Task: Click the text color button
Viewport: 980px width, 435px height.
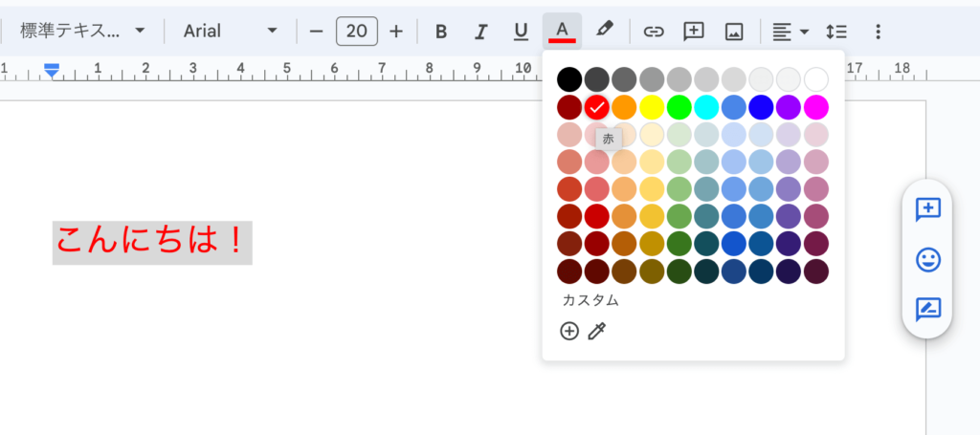Action: 562,32
